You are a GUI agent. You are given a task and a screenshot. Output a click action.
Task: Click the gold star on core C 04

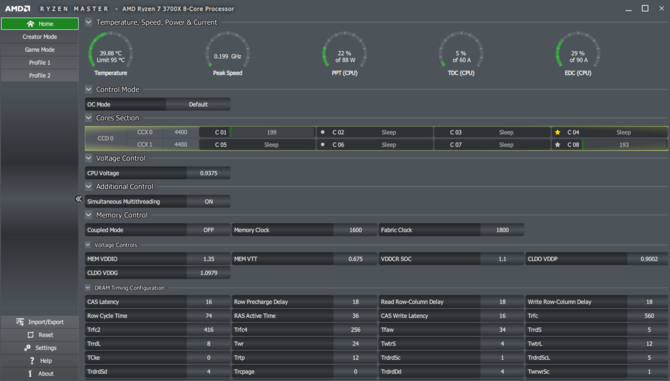(557, 132)
